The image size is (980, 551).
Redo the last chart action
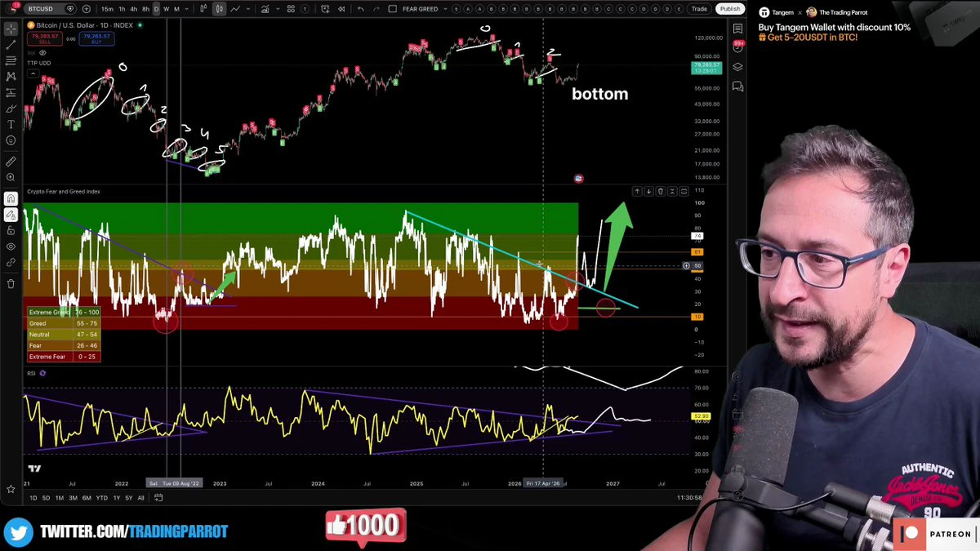pyautogui.click(x=376, y=9)
